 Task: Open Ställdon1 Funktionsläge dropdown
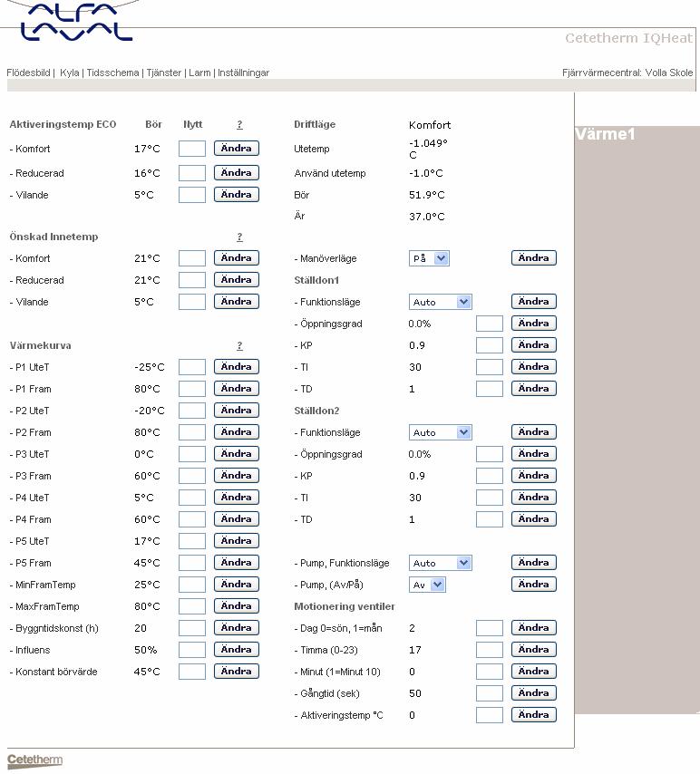click(440, 302)
